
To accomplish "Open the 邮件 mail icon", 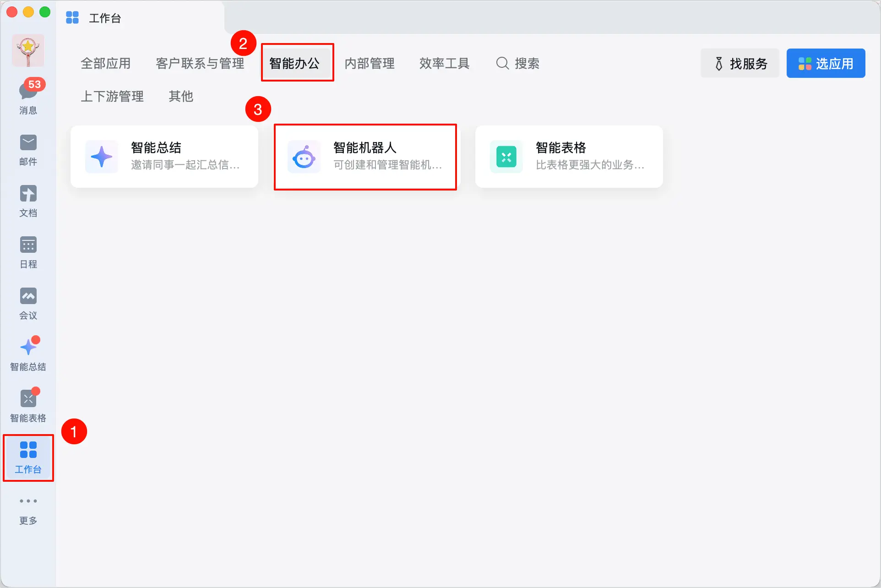I will coord(28,149).
